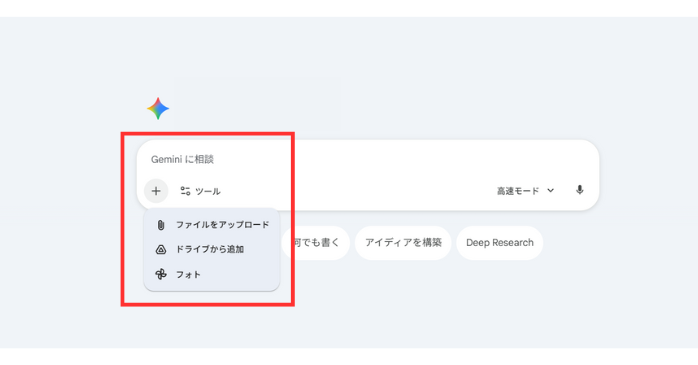Screen dimensions: 698x365
Task: Choose ドライブから追加 menu entry
Action: tap(212, 249)
